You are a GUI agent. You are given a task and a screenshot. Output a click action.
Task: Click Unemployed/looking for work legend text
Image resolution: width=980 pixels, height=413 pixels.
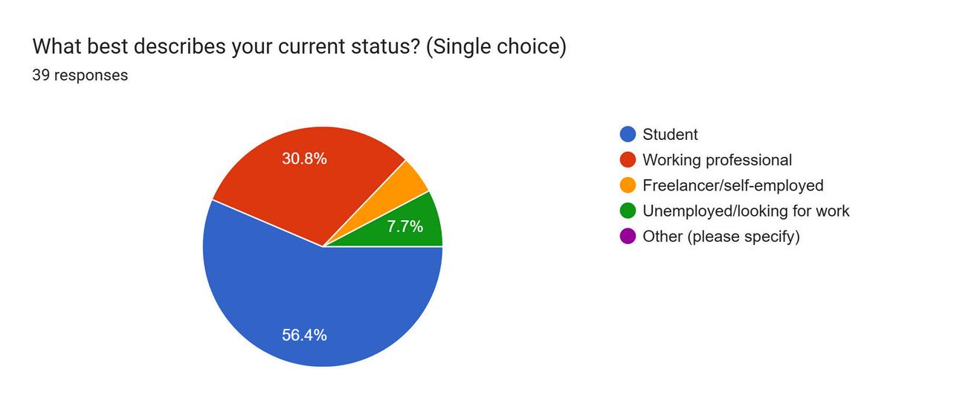tap(746, 211)
